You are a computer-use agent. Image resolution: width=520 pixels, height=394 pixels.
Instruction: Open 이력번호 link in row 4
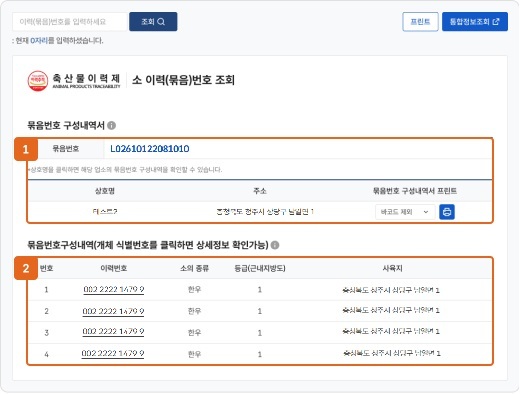113,353
